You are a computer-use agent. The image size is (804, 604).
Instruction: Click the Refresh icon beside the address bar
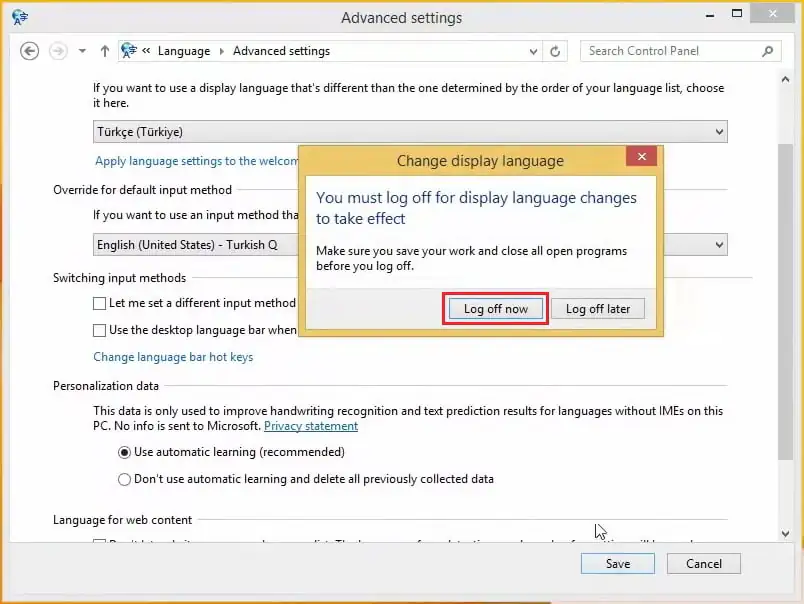(x=555, y=50)
